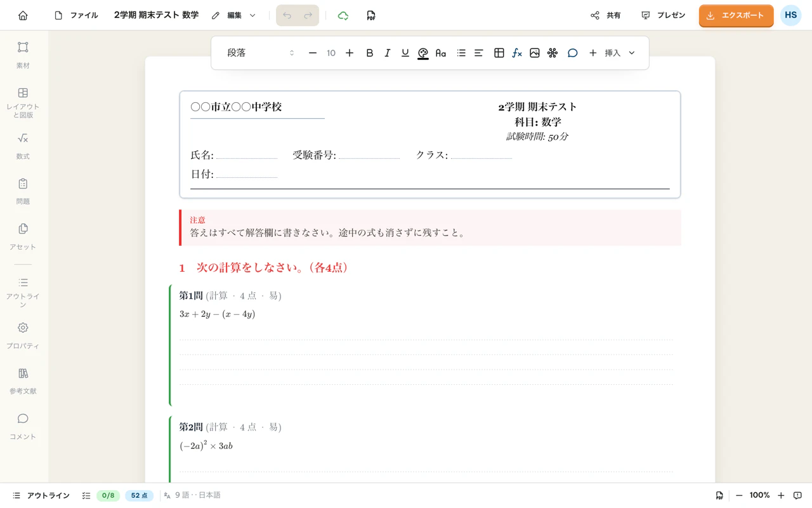Click the クラス blank field

coord(481,156)
